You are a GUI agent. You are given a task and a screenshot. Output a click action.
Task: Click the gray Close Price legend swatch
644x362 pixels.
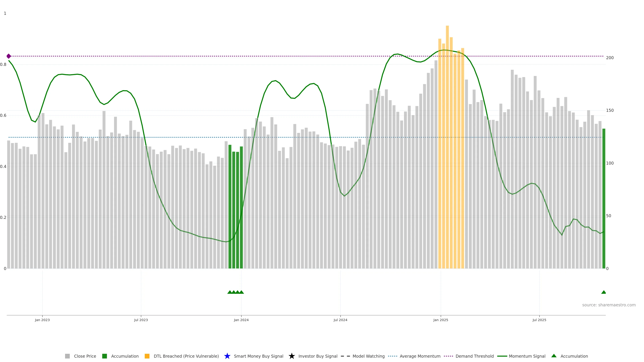tap(67, 356)
